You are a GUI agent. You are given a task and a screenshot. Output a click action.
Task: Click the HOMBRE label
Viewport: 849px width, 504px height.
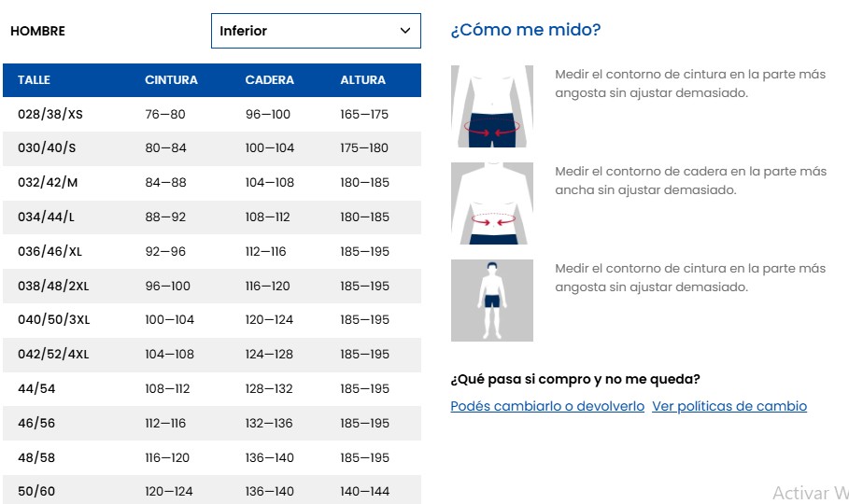pyautogui.click(x=37, y=31)
